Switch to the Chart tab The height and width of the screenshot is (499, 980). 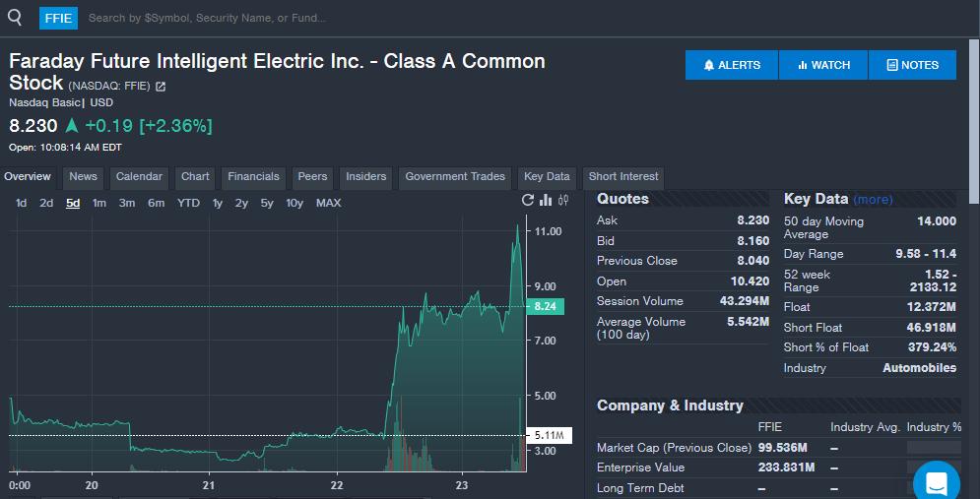pos(195,177)
